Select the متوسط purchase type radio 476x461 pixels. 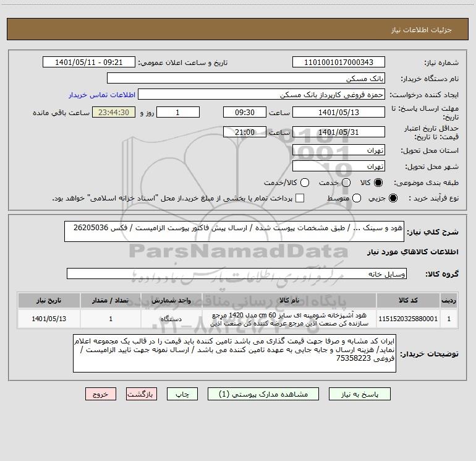pyautogui.click(x=357, y=198)
